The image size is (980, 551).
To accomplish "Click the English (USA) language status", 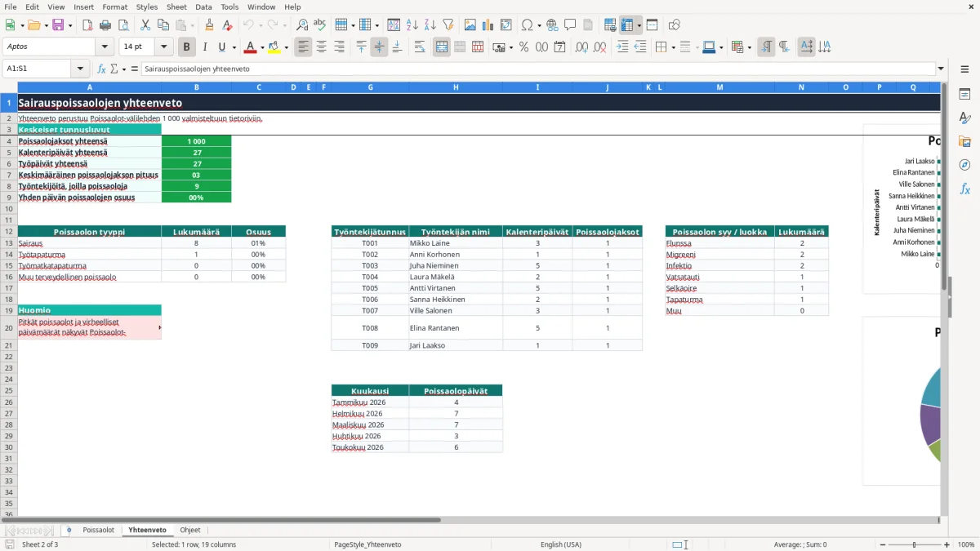I will pos(561,544).
